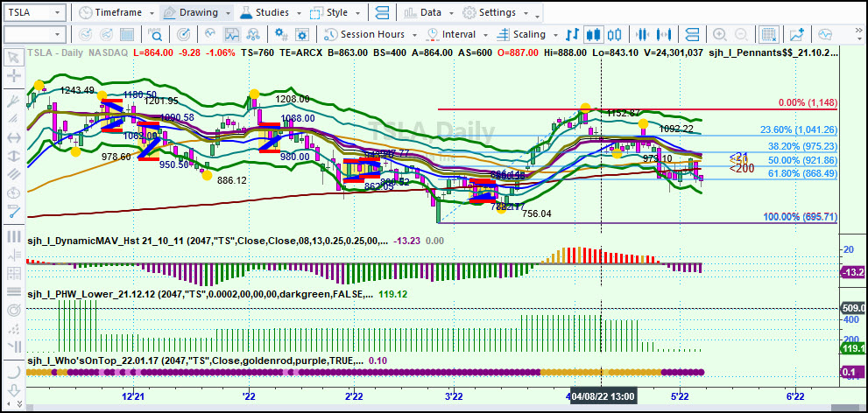868x413 pixels.
Task: Expand the Drawing dropdown arrow
Action: click(228, 13)
